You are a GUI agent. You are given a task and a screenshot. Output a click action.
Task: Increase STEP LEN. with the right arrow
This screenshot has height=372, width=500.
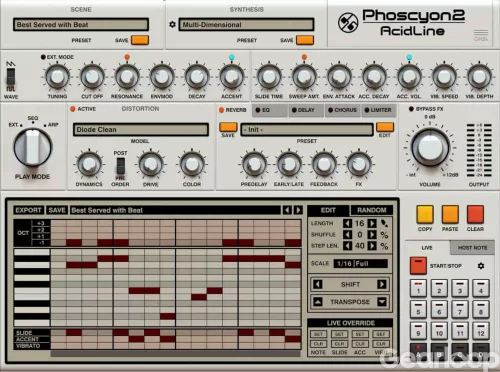(372, 246)
